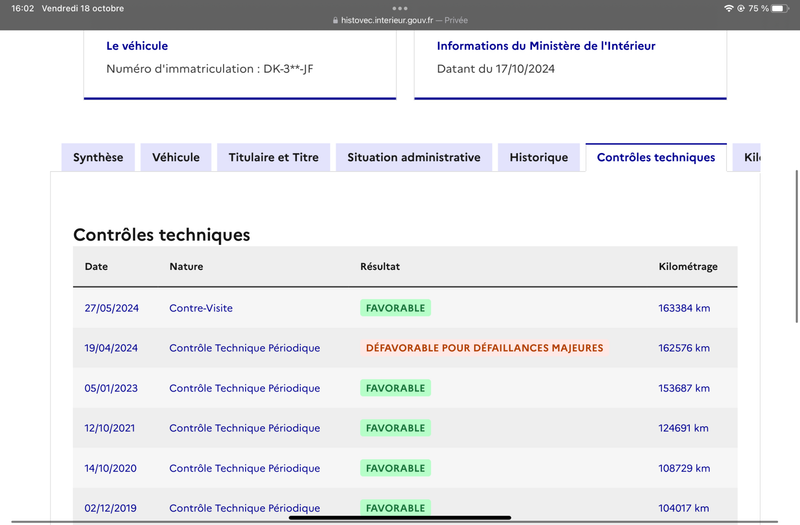800x525 pixels.
Task: Open the Titulaire et Titre tab
Action: pos(273,157)
